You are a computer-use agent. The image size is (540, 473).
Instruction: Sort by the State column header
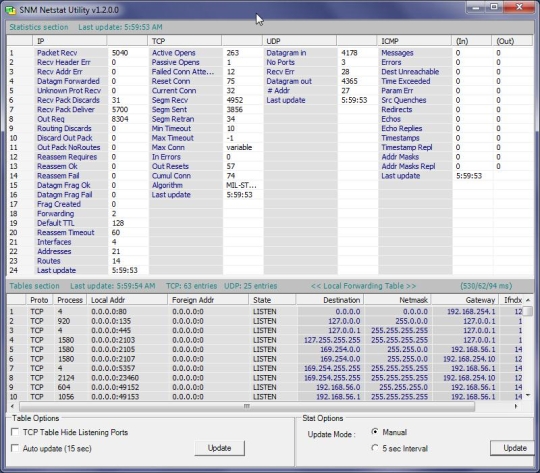(272, 300)
